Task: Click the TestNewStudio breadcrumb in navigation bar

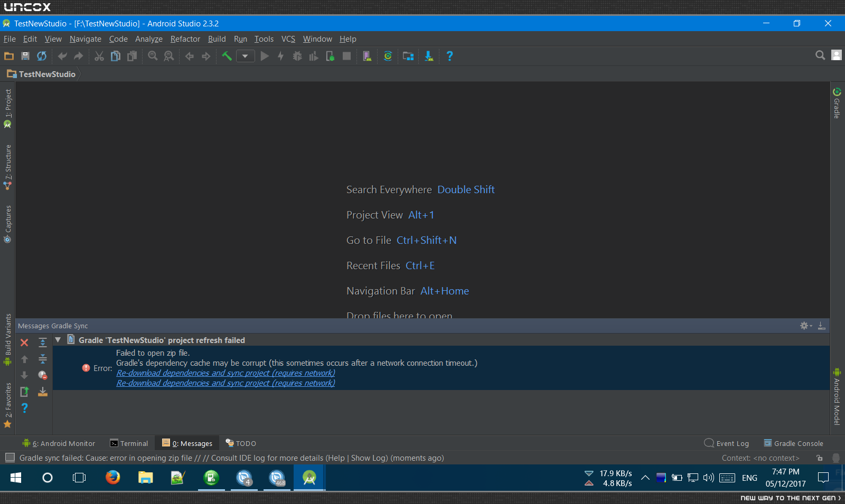Action: pos(42,74)
